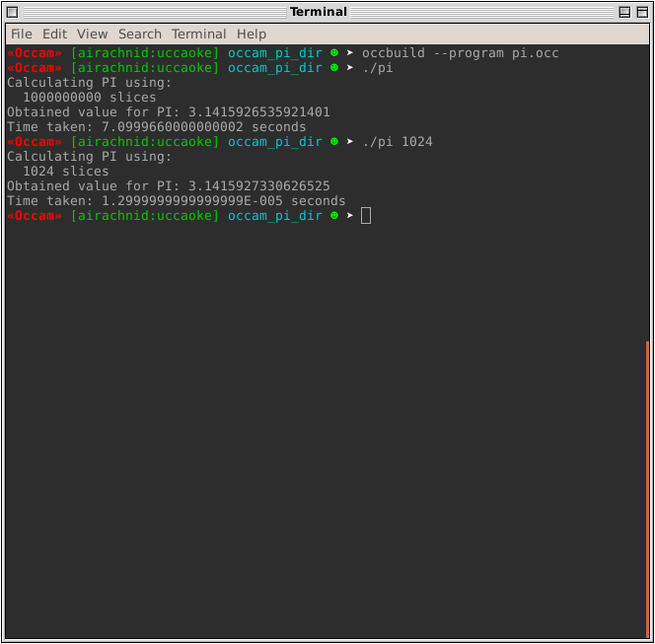Click the maximize window button in title bar

point(642,12)
